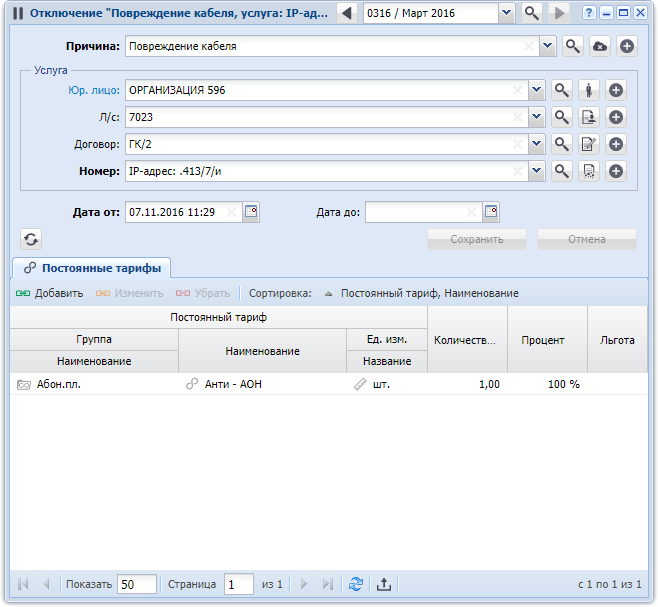Screen dimensions: 658x607
Task: Click Добавить to add tariff
Action: click(49, 293)
